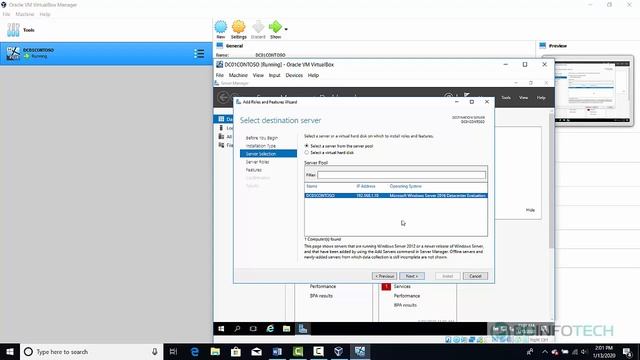Click guest VM Start button

pos(221,329)
